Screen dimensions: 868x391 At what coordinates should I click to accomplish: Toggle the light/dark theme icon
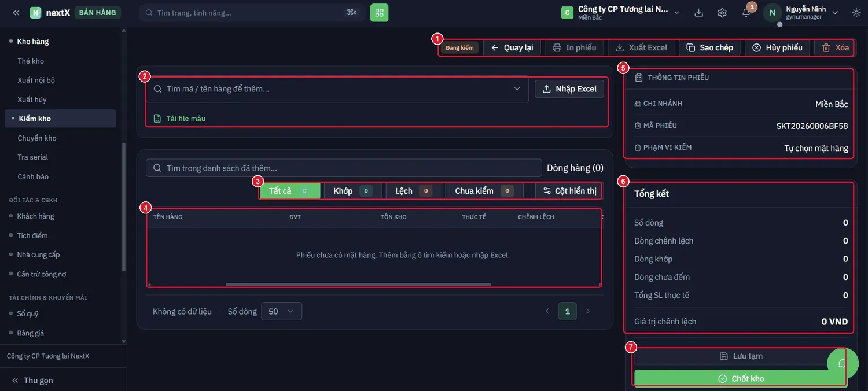856,13
